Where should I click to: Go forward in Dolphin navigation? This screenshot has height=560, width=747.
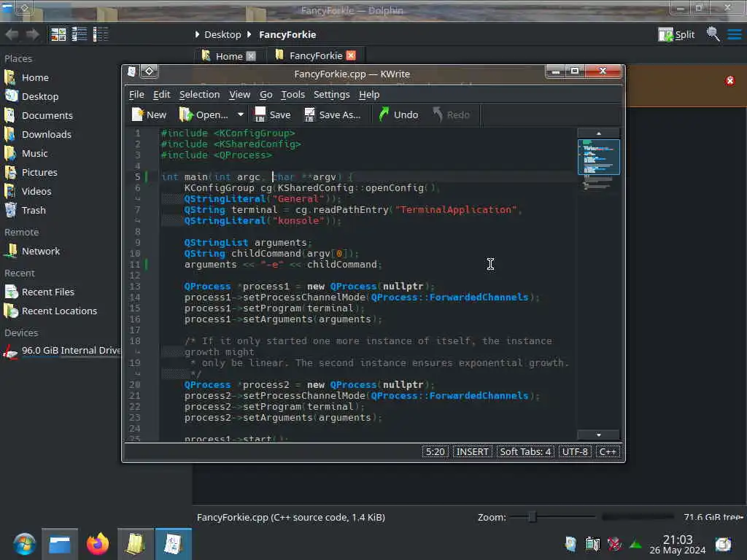pyautogui.click(x=32, y=34)
